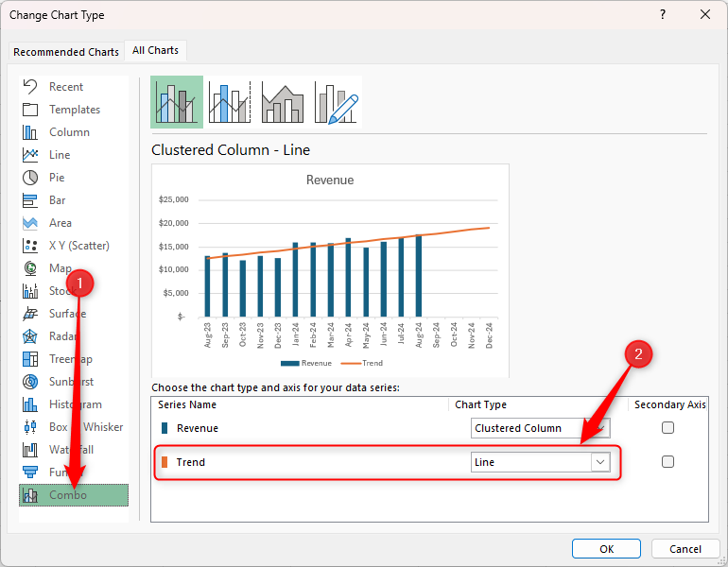This screenshot has height=567, width=728.
Task: Switch to the Recommended Charts tab
Action: [66, 52]
